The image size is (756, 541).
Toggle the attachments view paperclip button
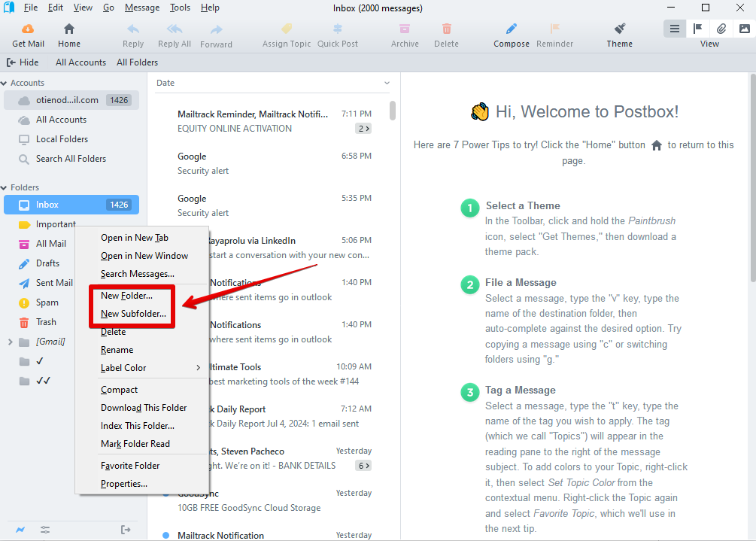(721, 29)
